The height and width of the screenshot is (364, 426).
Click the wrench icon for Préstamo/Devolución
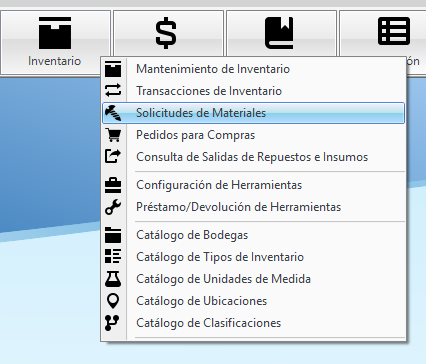113,207
